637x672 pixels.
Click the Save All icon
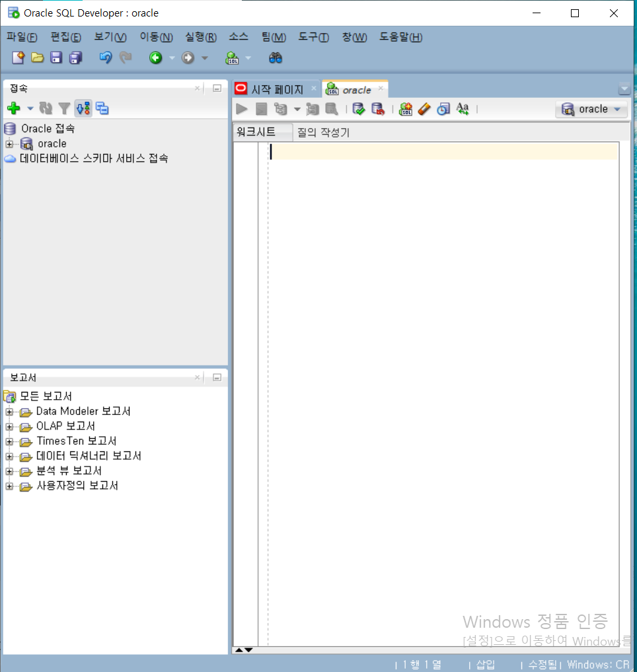75,57
